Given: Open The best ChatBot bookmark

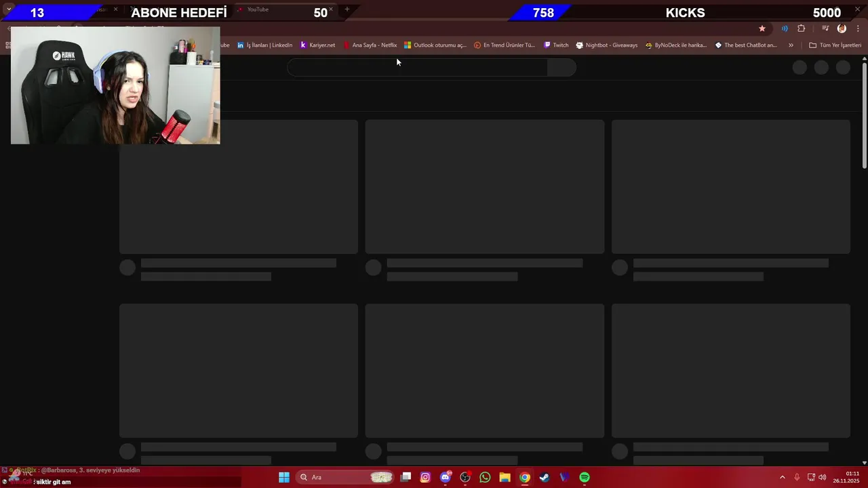Looking at the screenshot, I should (x=746, y=45).
